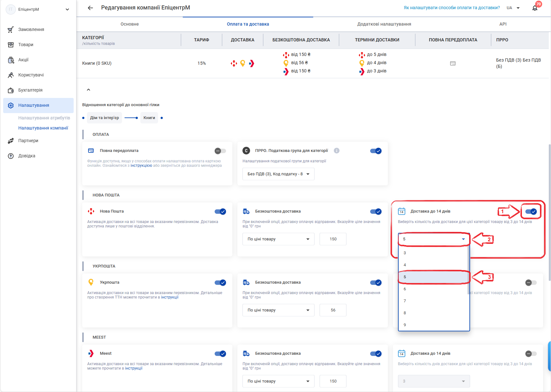Viewport: 551px width, 392px height.
Task: Toggle Нова Пошта Безкоштовна доставка switch
Action: (376, 212)
